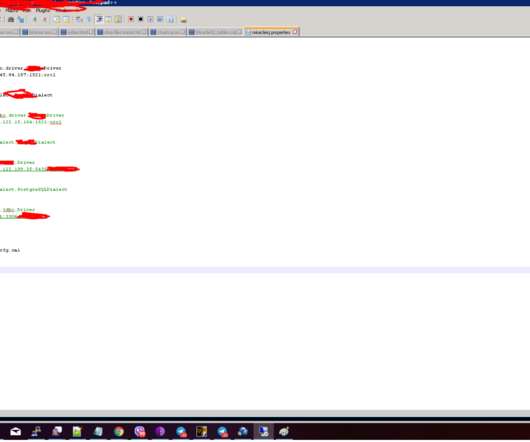Open the Macro menu
Image resolution: width=530 pixels, height=442 pixels.
[x=12, y=10]
